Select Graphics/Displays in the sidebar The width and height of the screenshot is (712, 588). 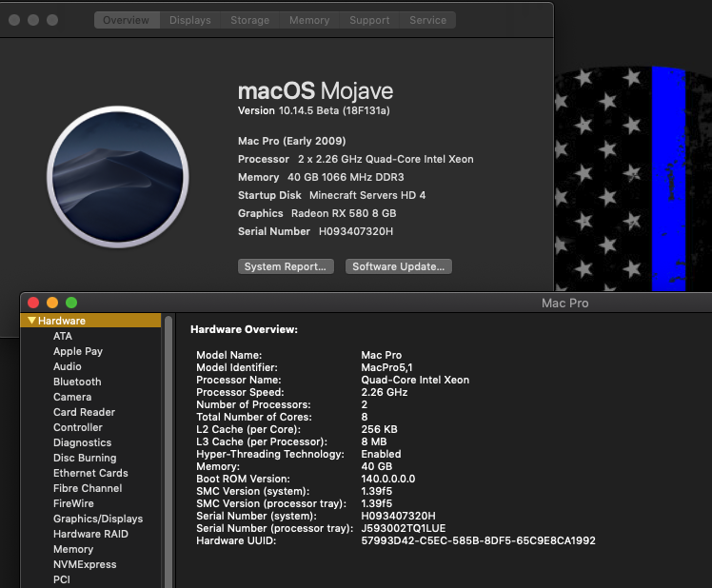click(98, 519)
